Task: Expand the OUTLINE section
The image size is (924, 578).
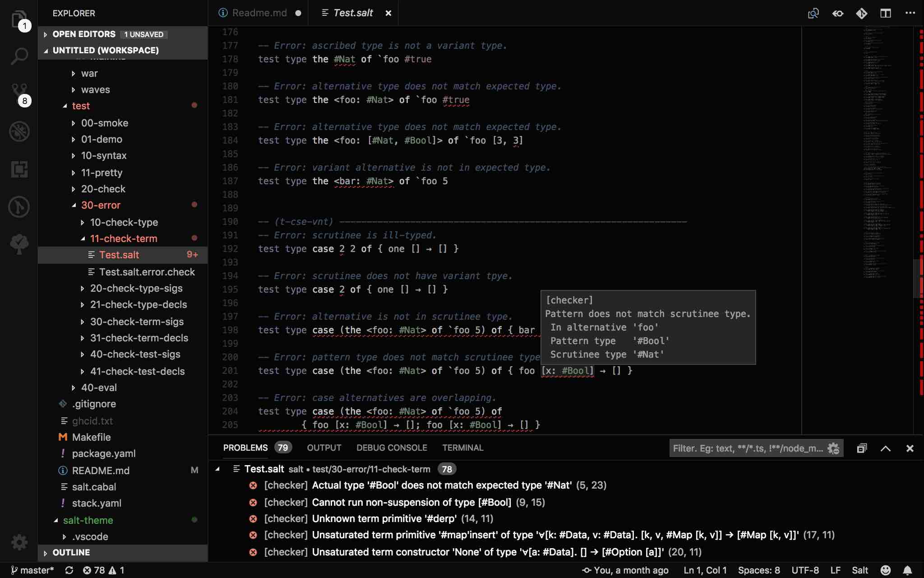Action: click(x=71, y=552)
